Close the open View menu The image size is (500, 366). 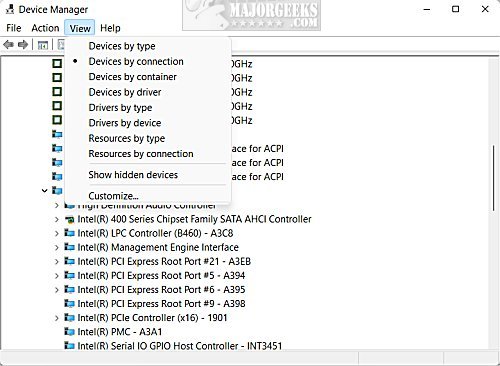80,28
